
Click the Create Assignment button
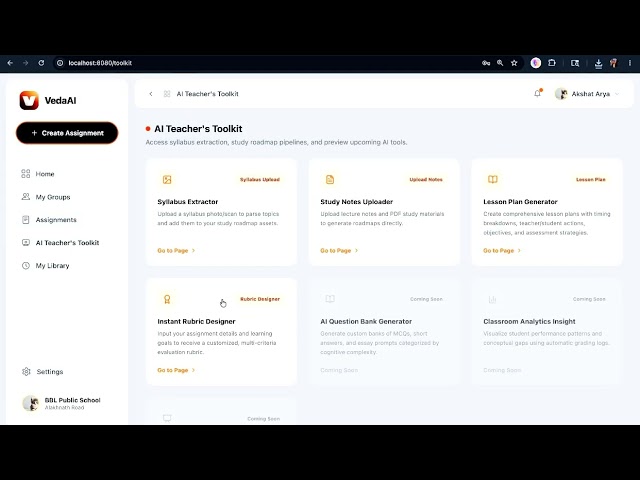67,133
